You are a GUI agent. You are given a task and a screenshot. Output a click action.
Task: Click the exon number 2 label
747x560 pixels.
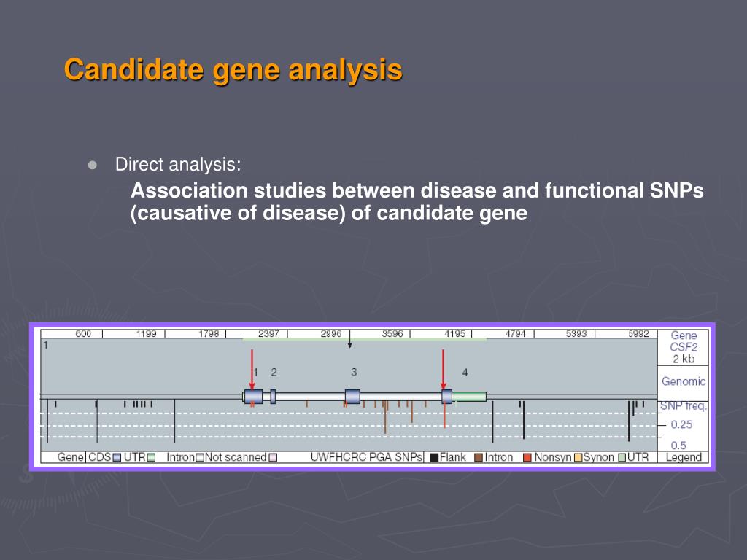coord(274,373)
